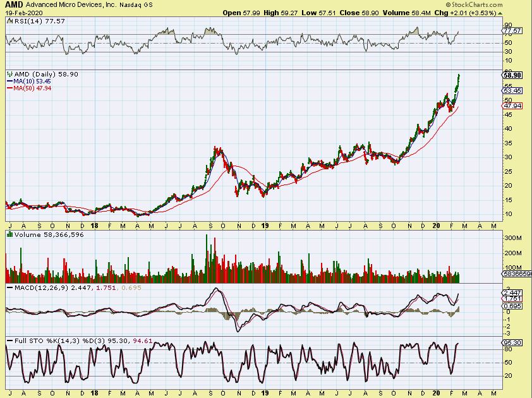Click the 77.57 RSI value tag on right axis
Viewport: 532px width, 398px height.
click(512, 31)
